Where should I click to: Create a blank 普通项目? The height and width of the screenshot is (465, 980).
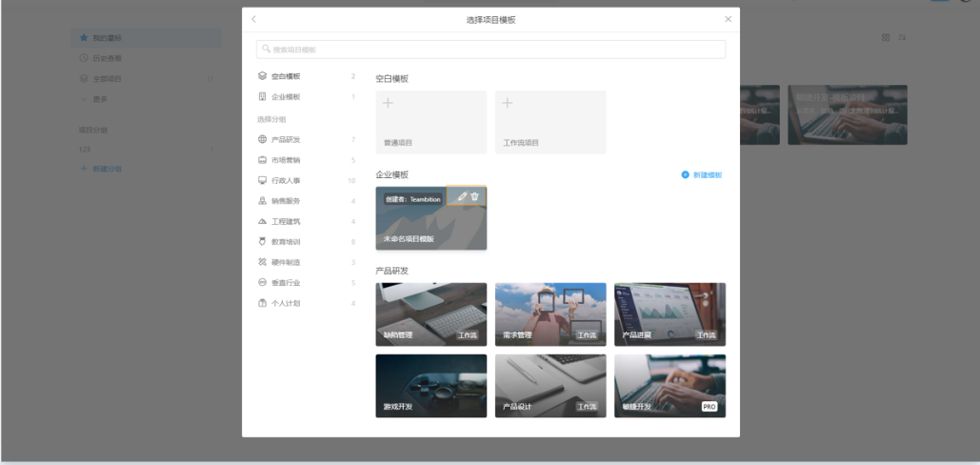coord(431,123)
